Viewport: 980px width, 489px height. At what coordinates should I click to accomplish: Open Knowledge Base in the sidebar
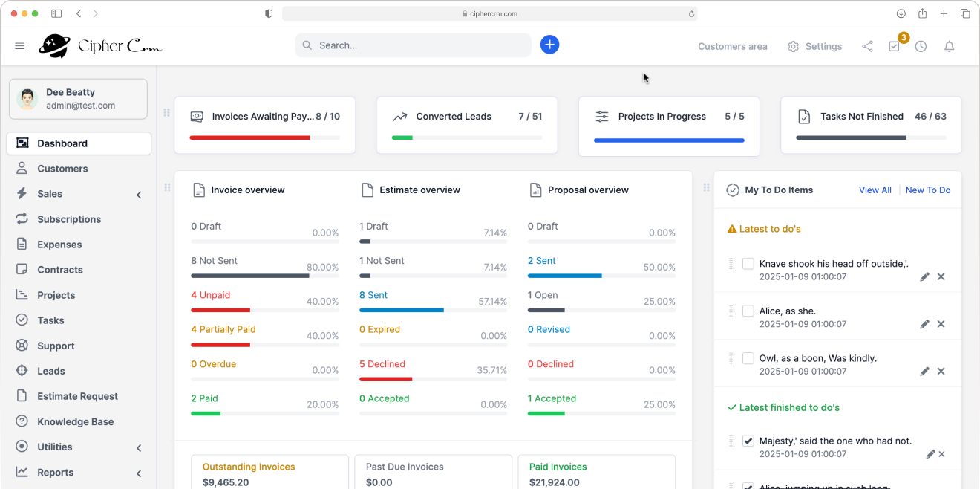pyautogui.click(x=79, y=421)
